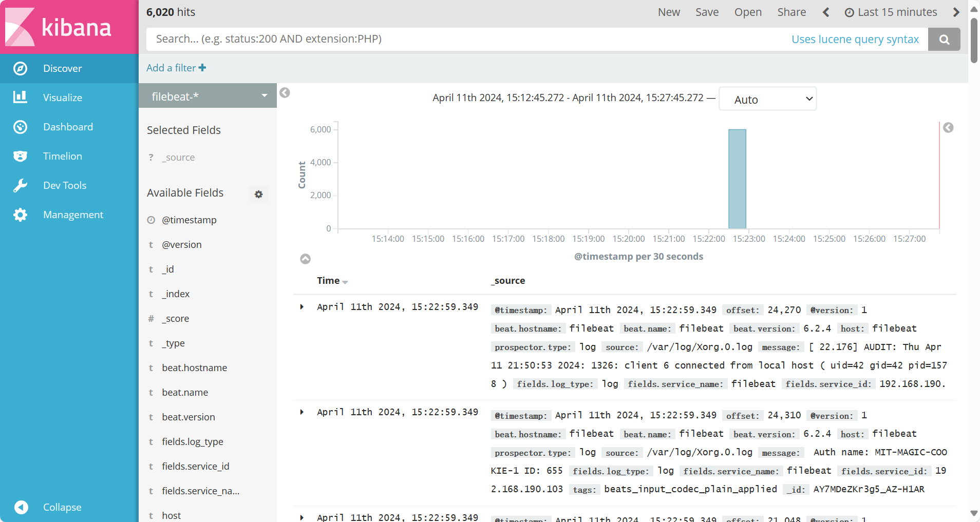Select the _id available field
The width and height of the screenshot is (980, 522).
click(168, 269)
